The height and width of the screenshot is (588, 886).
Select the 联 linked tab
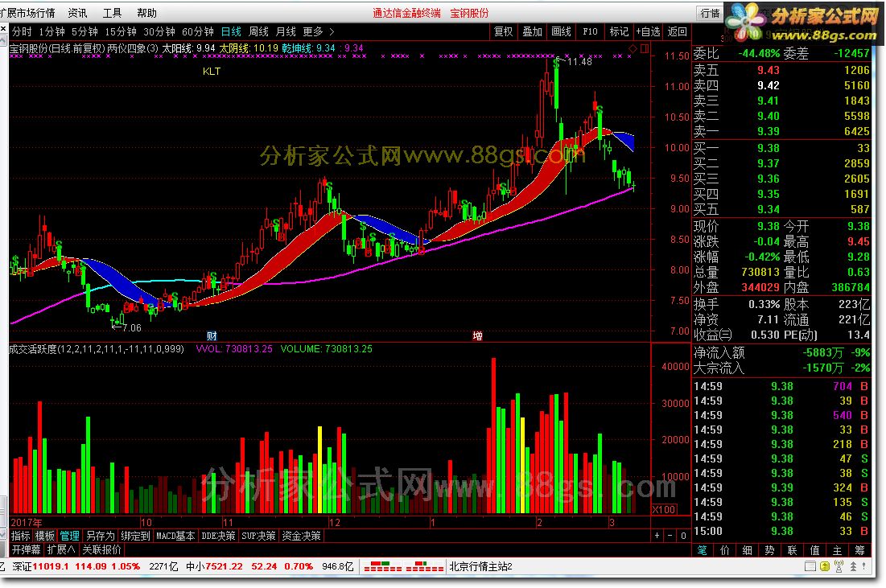click(x=792, y=550)
